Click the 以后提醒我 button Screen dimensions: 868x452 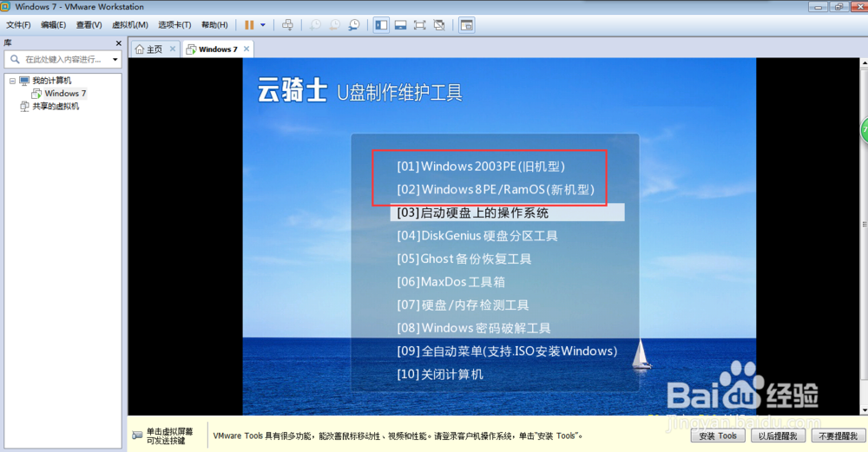click(778, 436)
